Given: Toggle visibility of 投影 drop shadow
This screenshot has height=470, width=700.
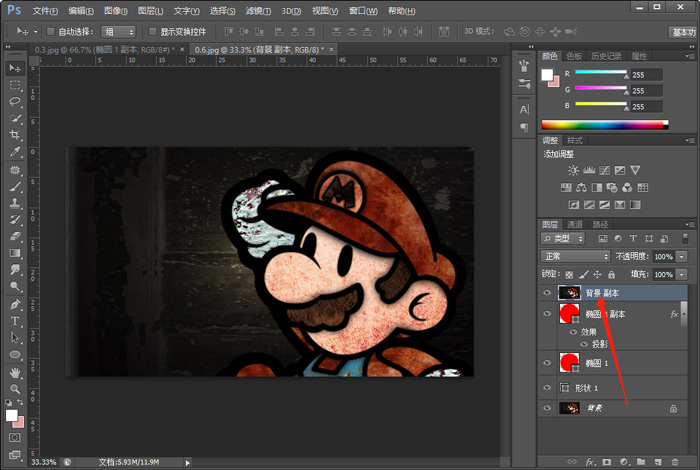Looking at the screenshot, I should click(584, 344).
